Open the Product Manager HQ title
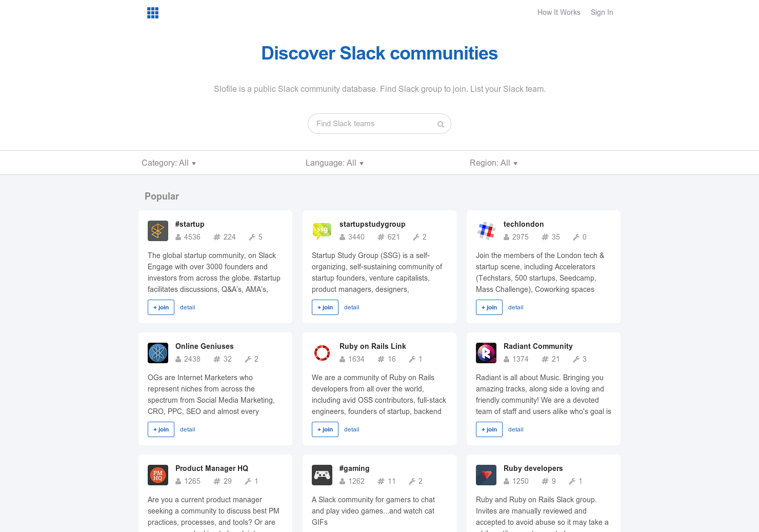The image size is (759, 532). pyautogui.click(x=212, y=468)
